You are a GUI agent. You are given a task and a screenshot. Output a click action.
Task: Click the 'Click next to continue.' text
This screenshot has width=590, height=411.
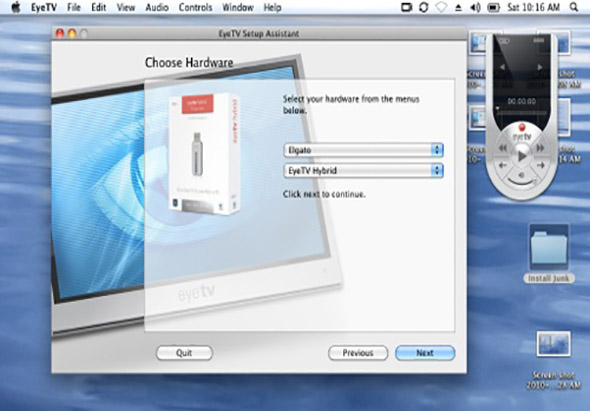(324, 194)
